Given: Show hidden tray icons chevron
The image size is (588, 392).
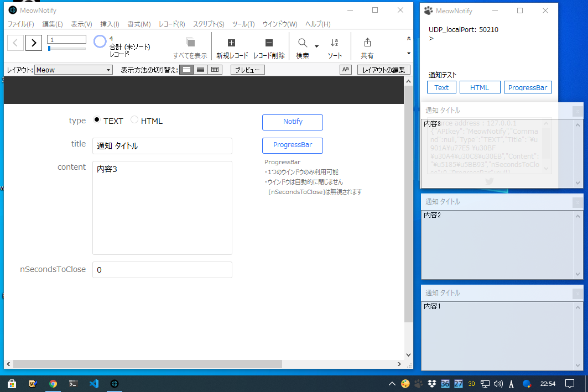Looking at the screenshot, I should tap(392, 383).
